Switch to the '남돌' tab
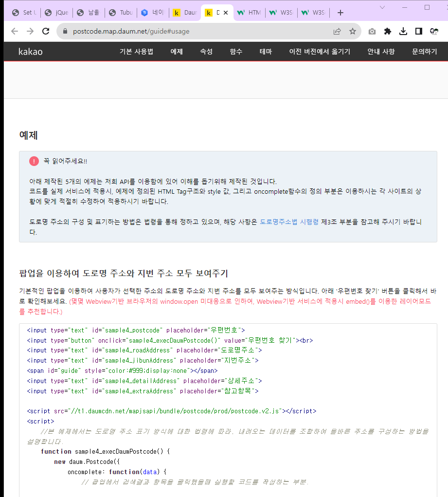The width and height of the screenshot is (448, 497). click(x=89, y=13)
